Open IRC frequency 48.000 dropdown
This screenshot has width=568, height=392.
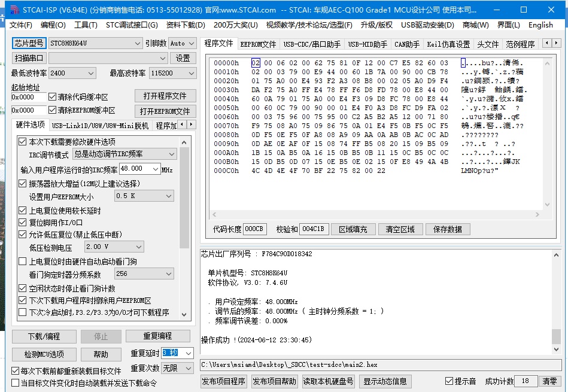[156, 169]
